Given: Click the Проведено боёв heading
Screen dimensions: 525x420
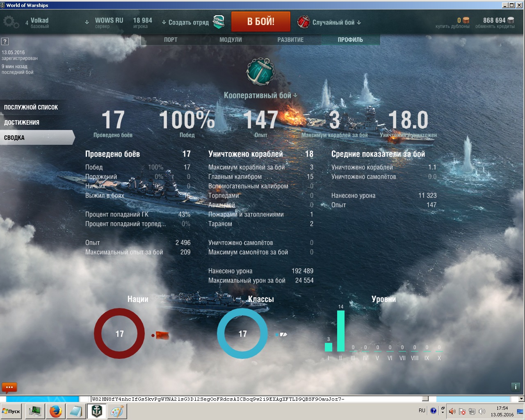Looking at the screenshot, I should click(112, 154).
